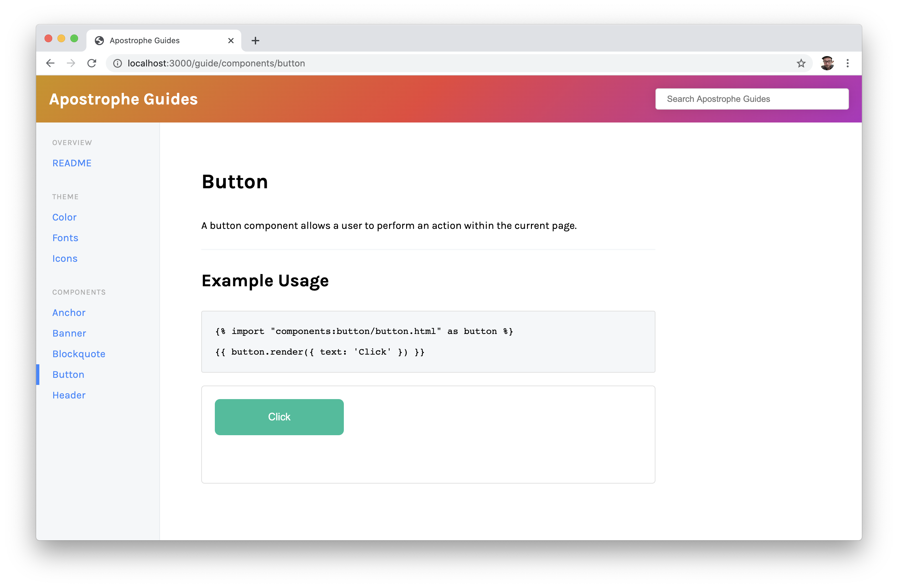Click the Apostrophe Guides header title
This screenshot has width=898, height=588.
point(124,99)
